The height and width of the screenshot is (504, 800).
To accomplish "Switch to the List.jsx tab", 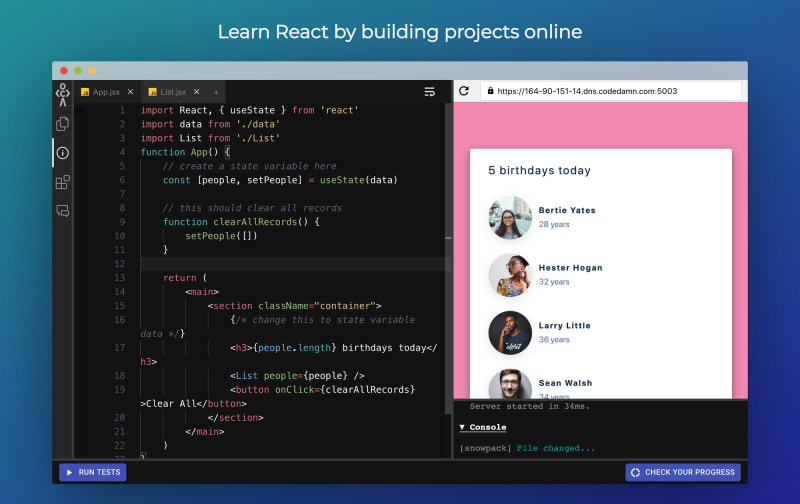I will point(170,91).
